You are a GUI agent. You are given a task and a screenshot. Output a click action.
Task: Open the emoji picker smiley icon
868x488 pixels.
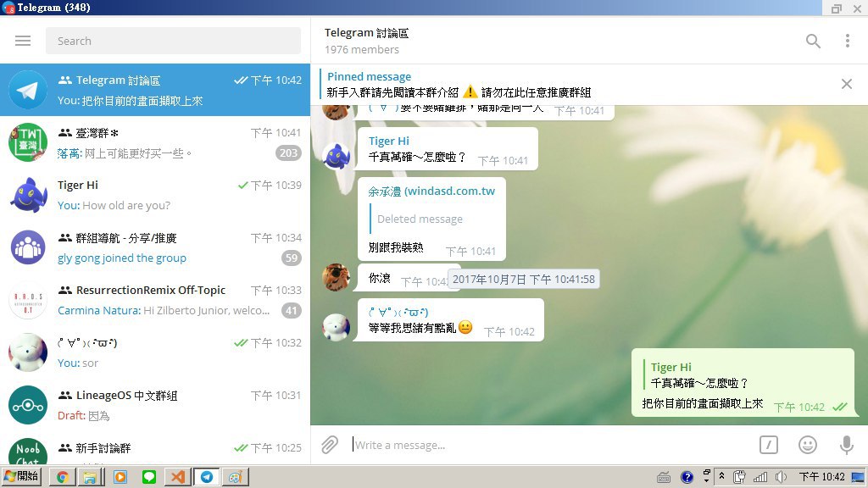[808, 445]
